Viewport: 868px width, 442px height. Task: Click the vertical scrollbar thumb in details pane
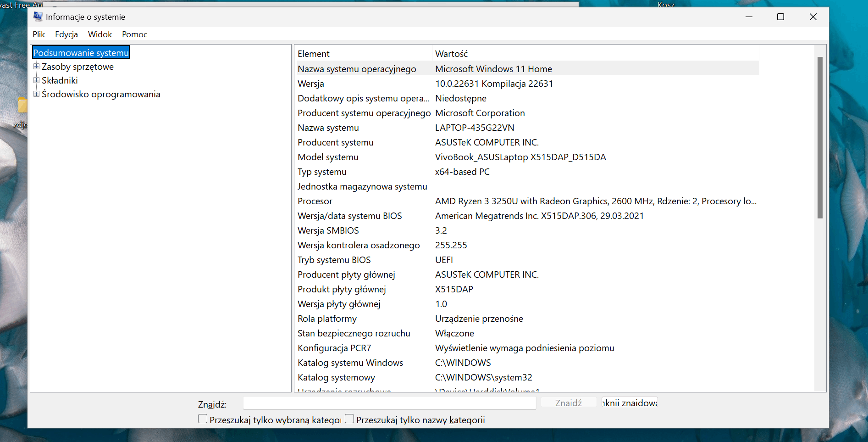coord(820,138)
